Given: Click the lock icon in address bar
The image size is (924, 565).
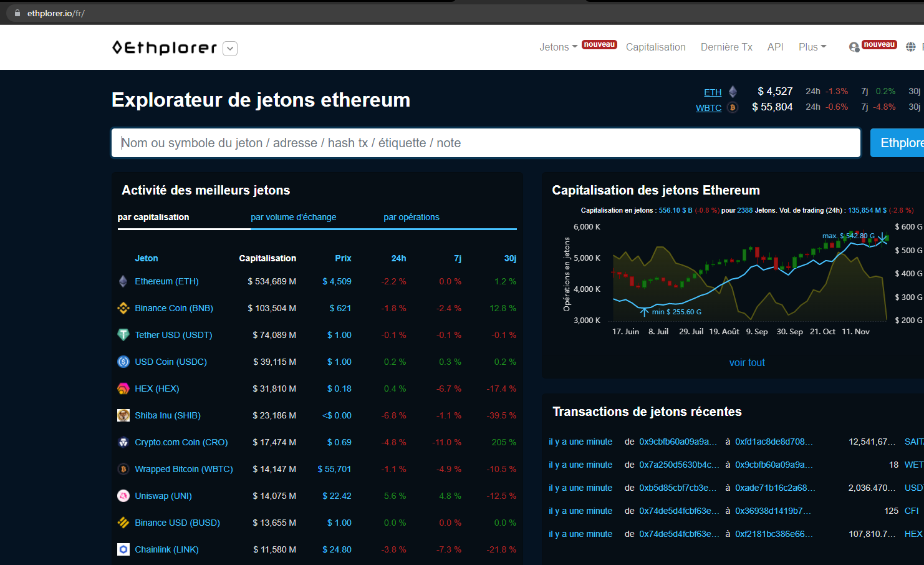Looking at the screenshot, I should (x=17, y=13).
